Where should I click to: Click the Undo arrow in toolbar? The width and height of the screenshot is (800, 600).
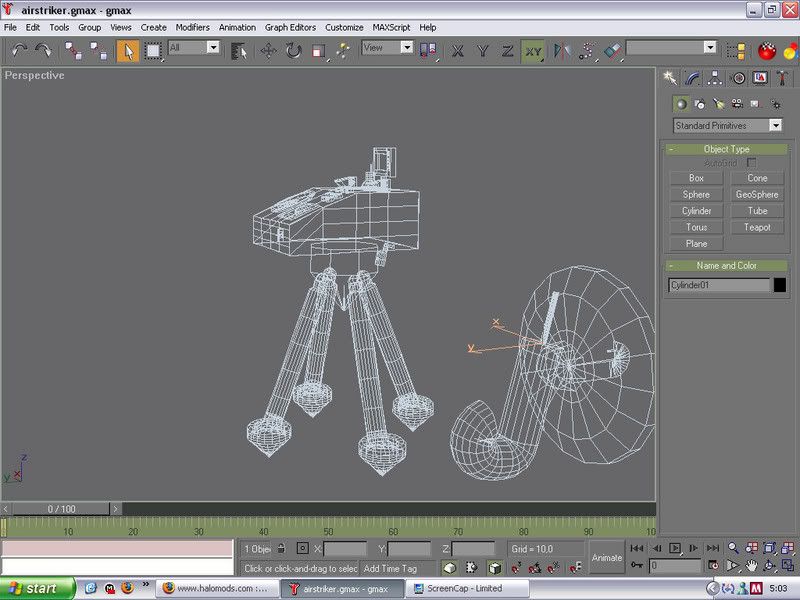(x=19, y=51)
